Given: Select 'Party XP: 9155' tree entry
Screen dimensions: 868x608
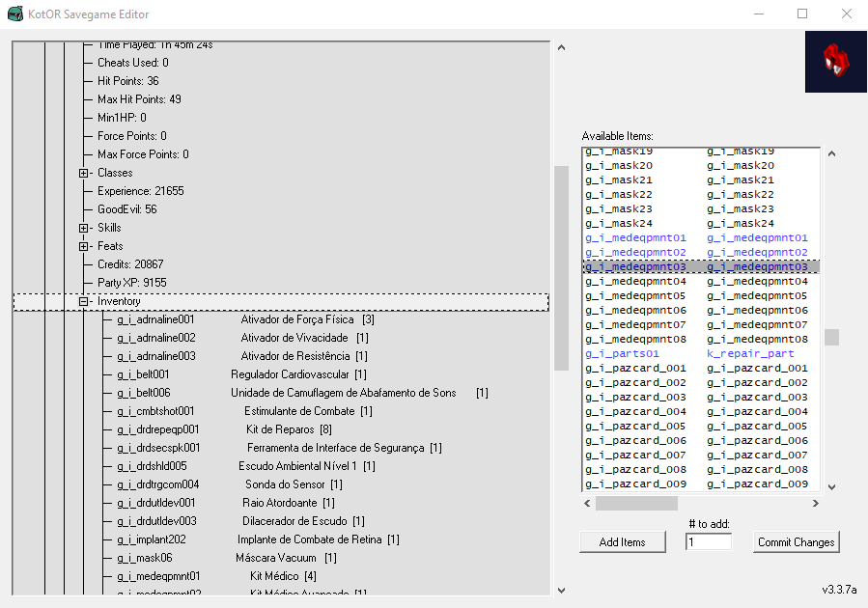Looking at the screenshot, I should coord(131,282).
